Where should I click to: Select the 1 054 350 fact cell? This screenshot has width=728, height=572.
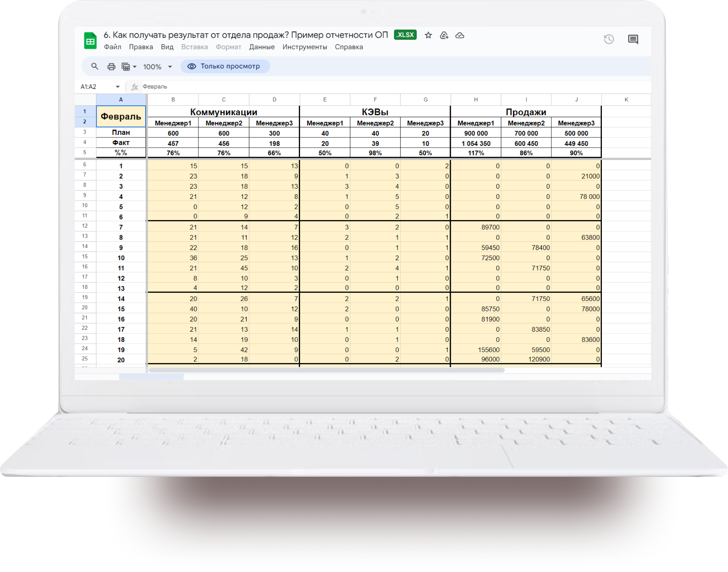[476, 143]
